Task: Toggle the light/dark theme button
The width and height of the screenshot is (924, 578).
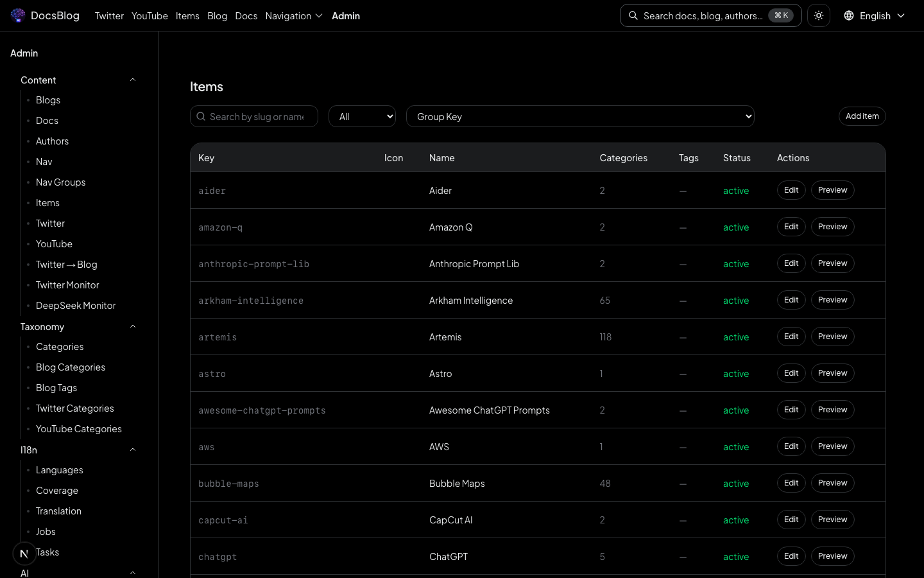Action: 819,15
